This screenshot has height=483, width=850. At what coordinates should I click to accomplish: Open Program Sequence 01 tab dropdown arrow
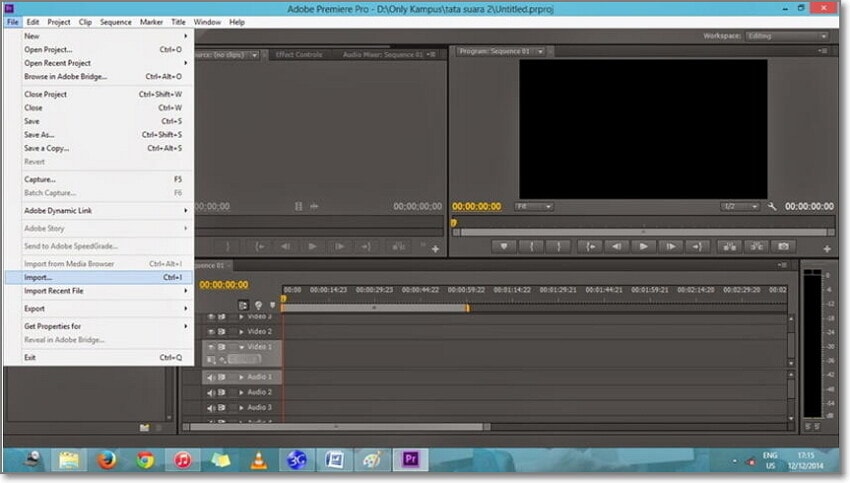(x=540, y=51)
